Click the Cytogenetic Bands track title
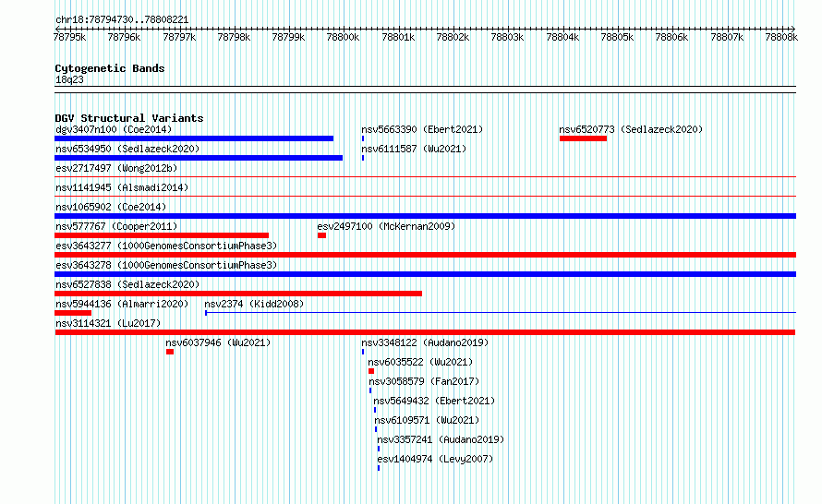This screenshot has width=822, height=504. click(x=110, y=68)
